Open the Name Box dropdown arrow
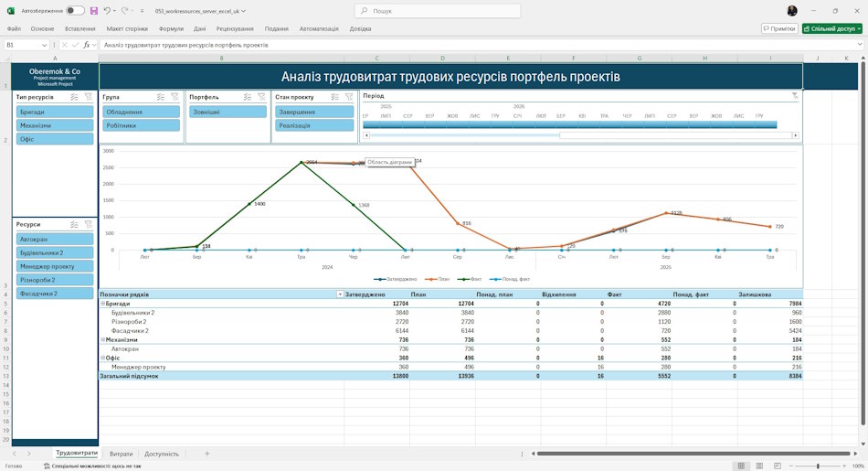Viewport: 868px width, 471px height. coord(44,45)
